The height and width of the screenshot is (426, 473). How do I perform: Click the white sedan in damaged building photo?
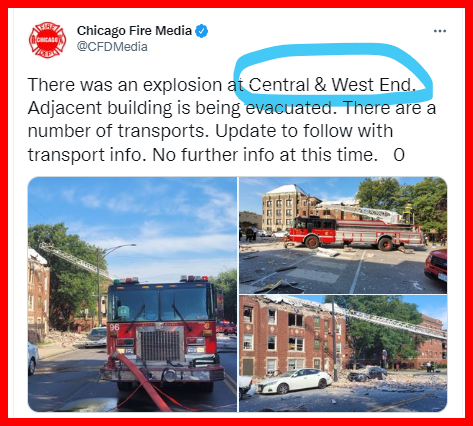(295, 380)
